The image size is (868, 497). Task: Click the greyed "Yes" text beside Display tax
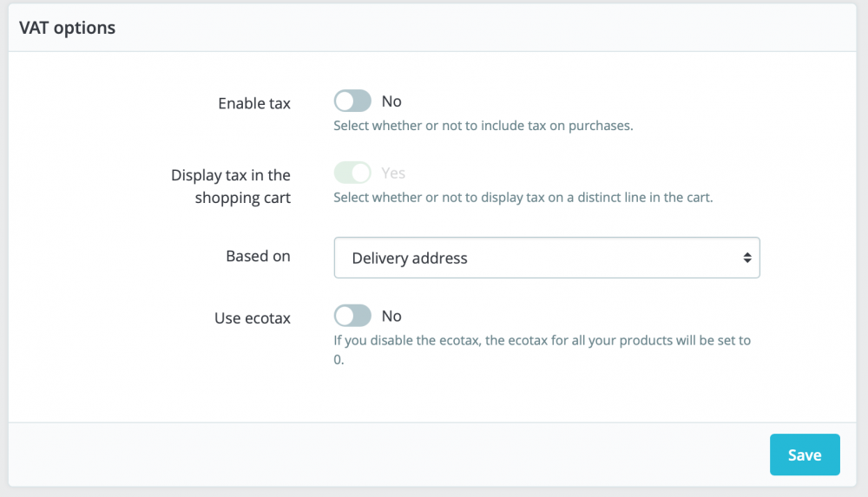393,173
